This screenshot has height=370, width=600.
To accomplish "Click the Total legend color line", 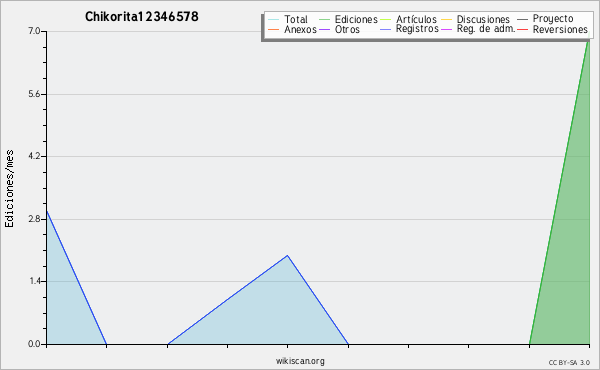I will point(274,20).
